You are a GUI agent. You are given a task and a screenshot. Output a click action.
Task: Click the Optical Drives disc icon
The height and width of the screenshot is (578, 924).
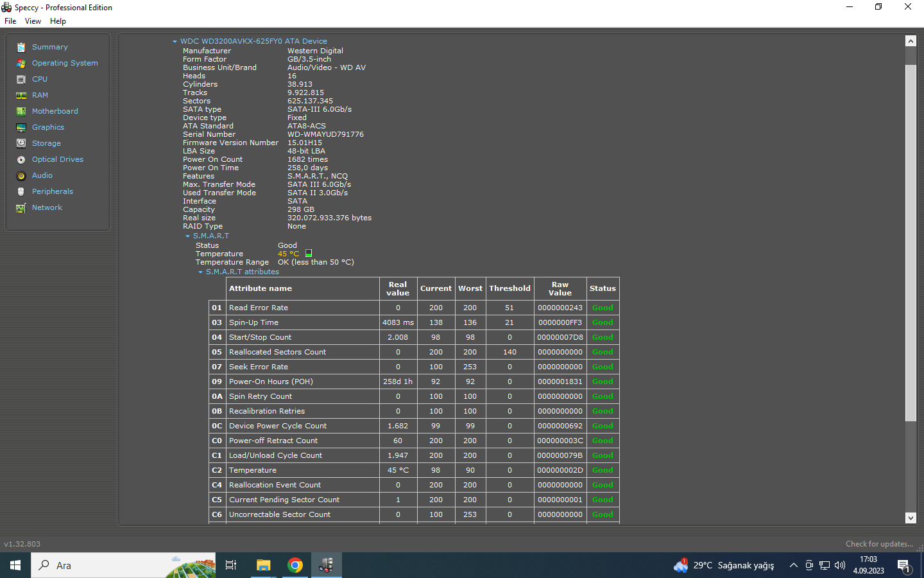[21, 159]
